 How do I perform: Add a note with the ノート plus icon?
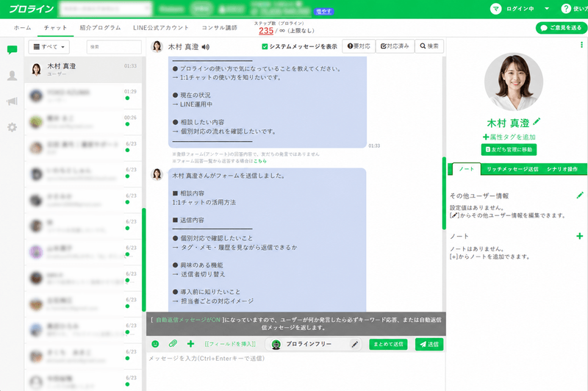pyautogui.click(x=579, y=236)
